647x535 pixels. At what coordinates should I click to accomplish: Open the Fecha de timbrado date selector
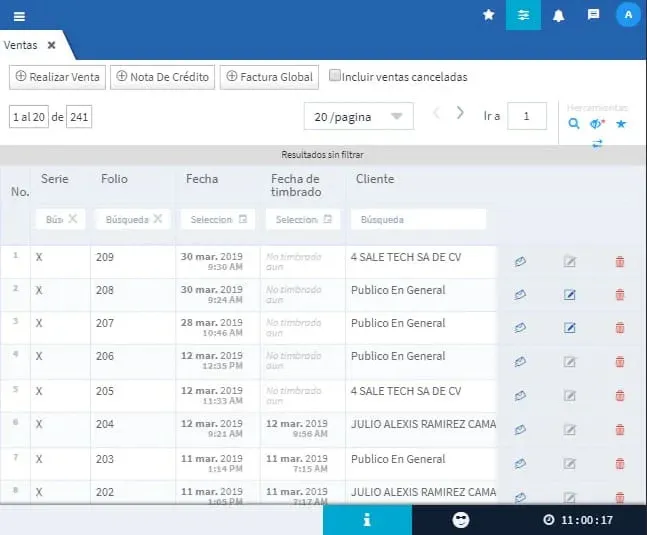303,219
